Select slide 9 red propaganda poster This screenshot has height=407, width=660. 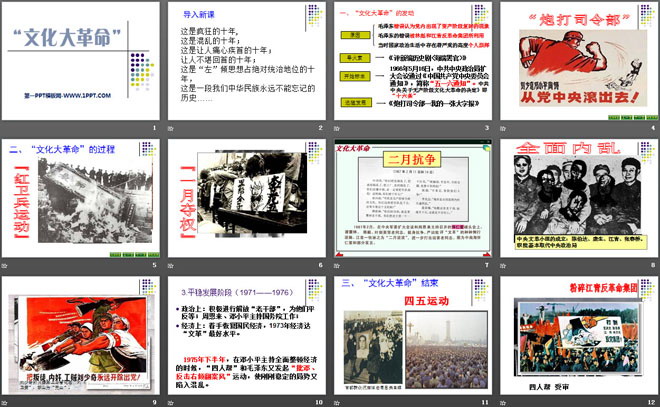(x=80, y=335)
